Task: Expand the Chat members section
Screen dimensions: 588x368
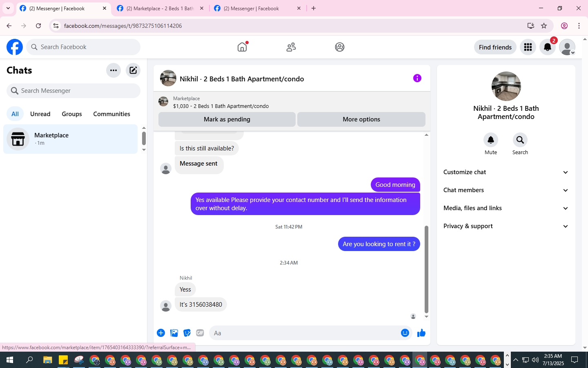Action: pos(506,190)
